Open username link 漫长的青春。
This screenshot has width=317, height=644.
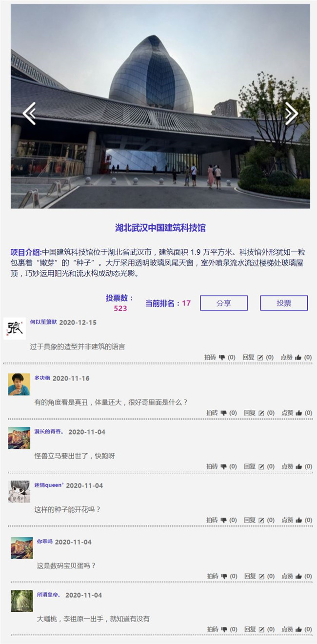point(49,432)
